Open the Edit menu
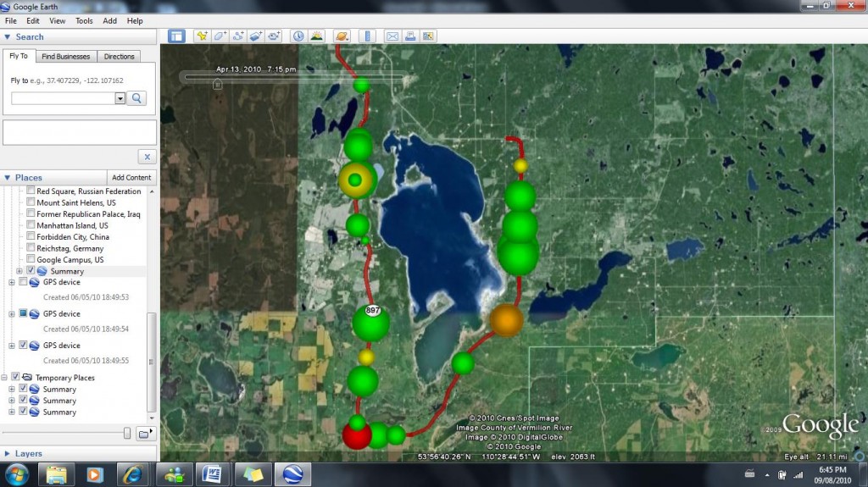Image resolution: width=868 pixels, height=487 pixels. (33, 20)
